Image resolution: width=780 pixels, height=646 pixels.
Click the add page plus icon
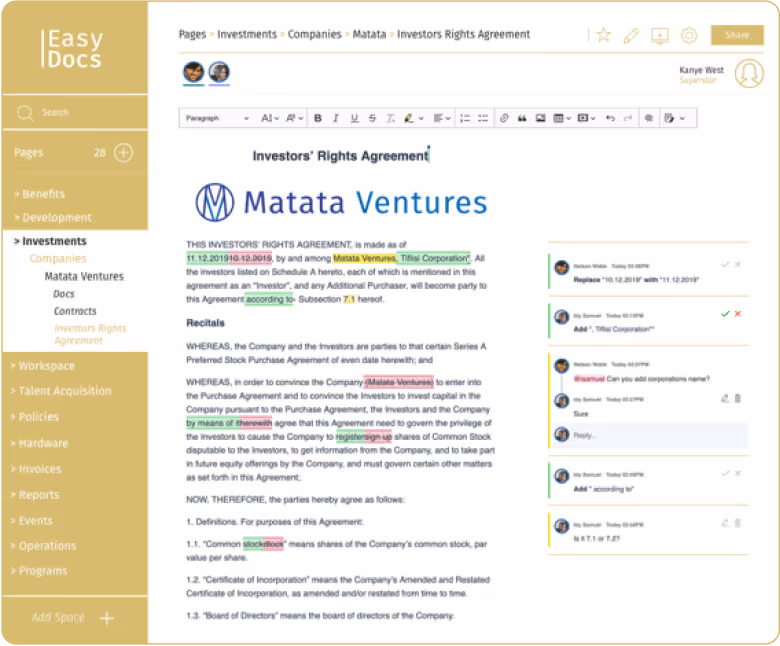[123, 153]
